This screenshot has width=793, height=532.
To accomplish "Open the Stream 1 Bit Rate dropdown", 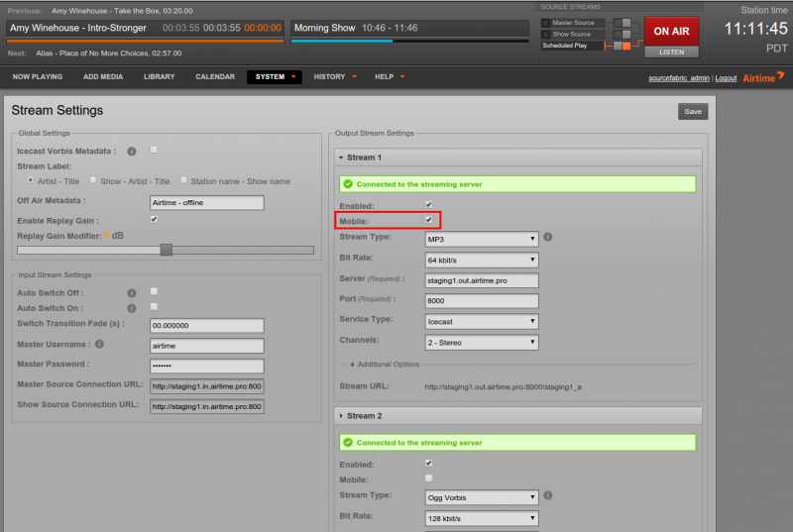I will pyautogui.click(x=481, y=260).
